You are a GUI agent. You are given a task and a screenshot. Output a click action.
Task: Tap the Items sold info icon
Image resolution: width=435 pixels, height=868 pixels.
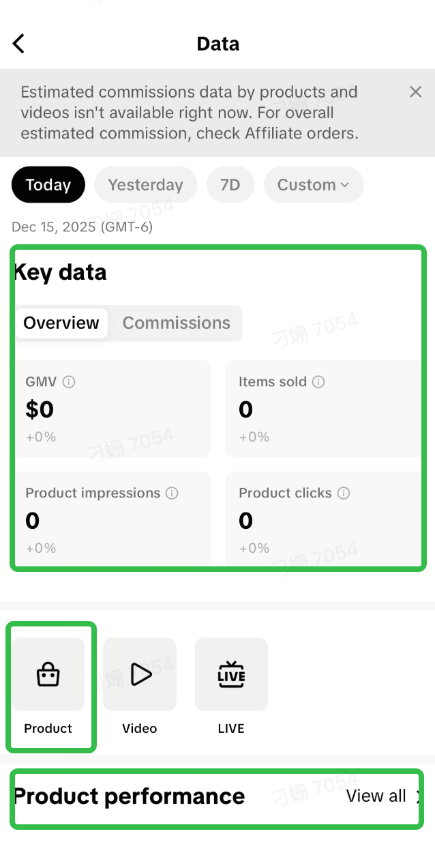pos(318,382)
